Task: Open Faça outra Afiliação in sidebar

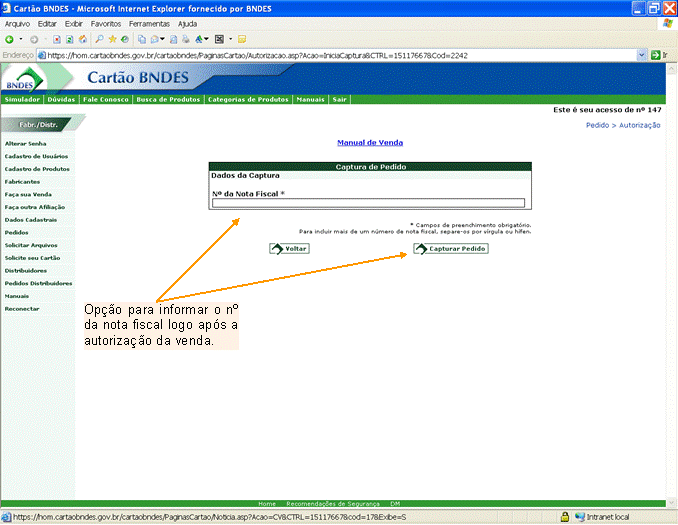Action: (35, 207)
